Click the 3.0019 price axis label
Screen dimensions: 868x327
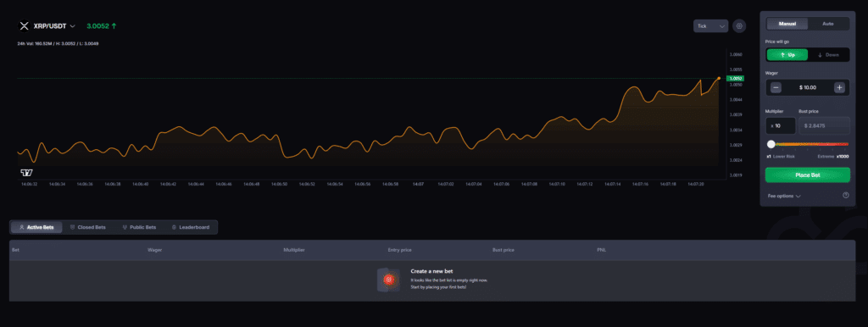[736, 175]
